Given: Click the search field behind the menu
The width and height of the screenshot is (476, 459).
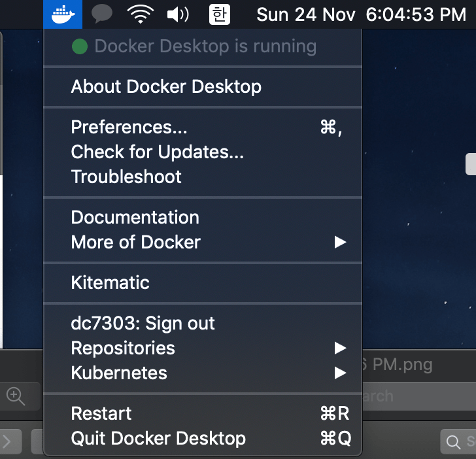Looking at the screenshot, I should coord(419,396).
